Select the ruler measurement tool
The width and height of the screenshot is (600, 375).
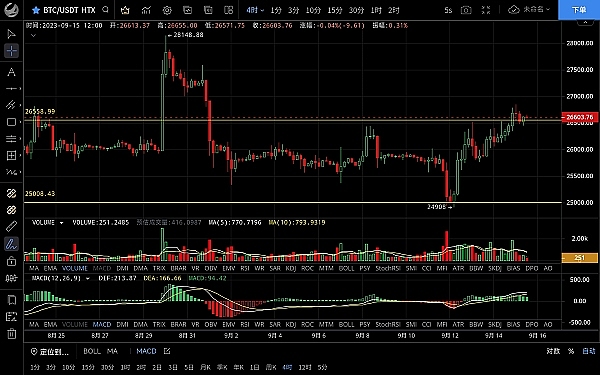pos(11,227)
